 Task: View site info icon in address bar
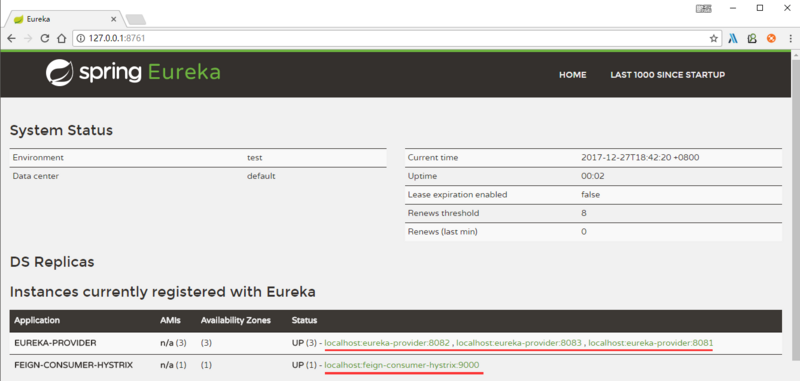(x=81, y=38)
